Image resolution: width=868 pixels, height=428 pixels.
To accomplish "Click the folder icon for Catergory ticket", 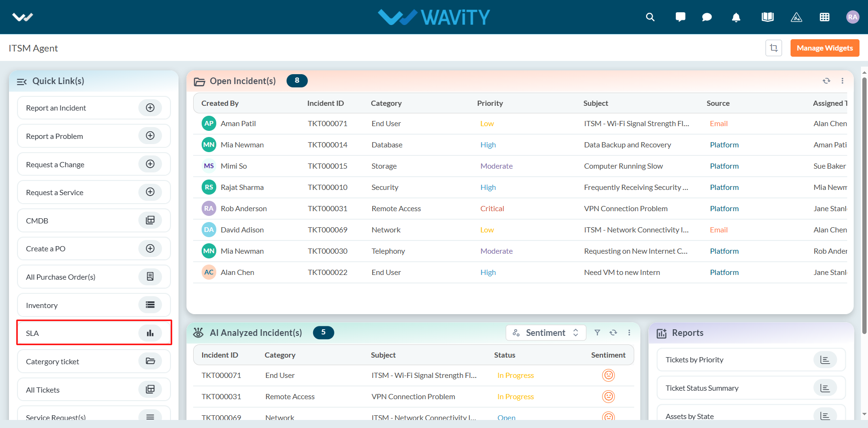I will point(150,361).
